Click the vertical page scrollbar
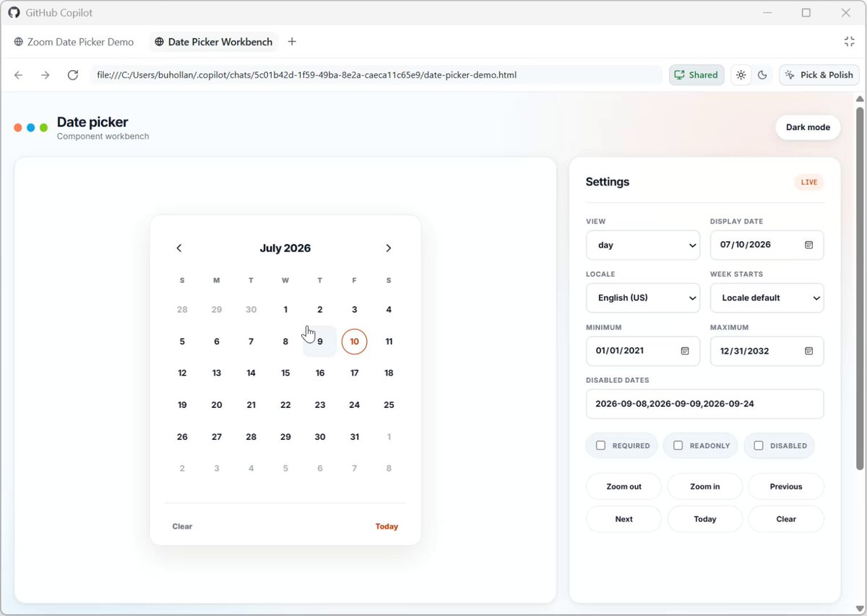The image size is (867, 616). coord(860,289)
